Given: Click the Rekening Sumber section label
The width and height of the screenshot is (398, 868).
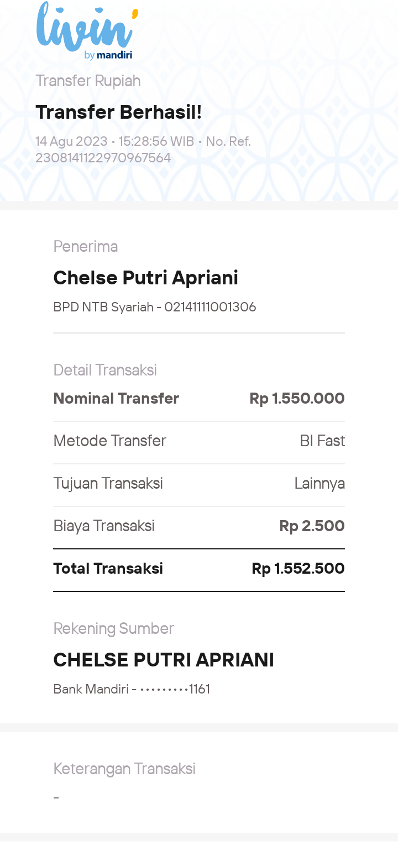Looking at the screenshot, I should click(x=113, y=628).
